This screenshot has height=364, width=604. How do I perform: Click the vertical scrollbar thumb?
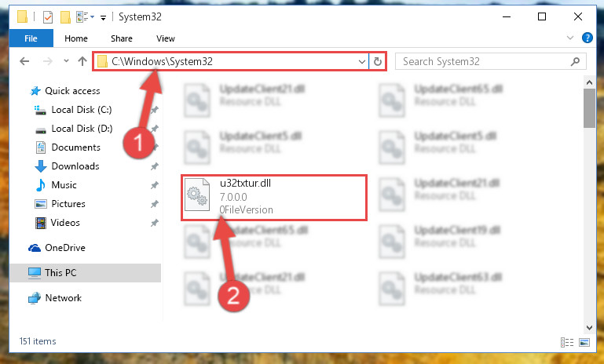coord(589,108)
